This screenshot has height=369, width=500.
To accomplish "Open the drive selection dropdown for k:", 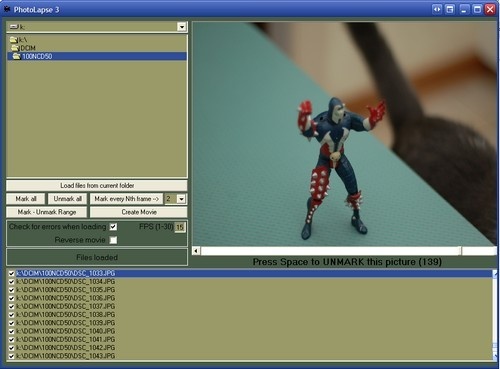I will pyautogui.click(x=181, y=27).
